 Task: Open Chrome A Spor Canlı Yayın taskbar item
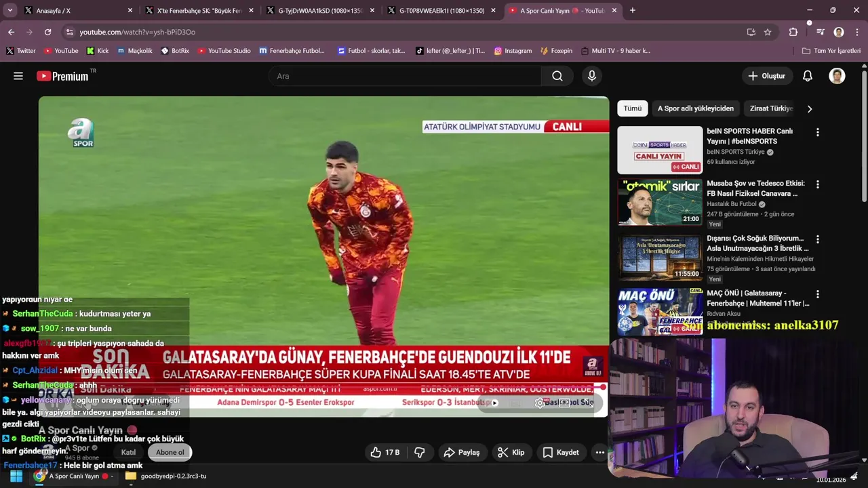[75, 476]
